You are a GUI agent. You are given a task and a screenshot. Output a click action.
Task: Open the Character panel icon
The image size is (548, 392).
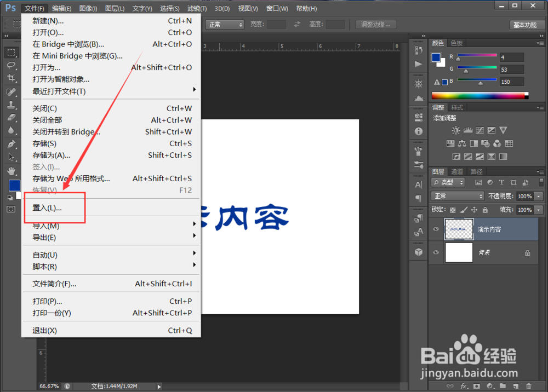tap(418, 185)
